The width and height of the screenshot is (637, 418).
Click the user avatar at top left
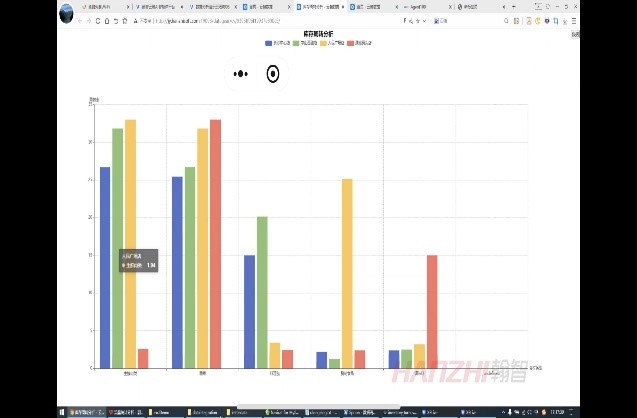(66, 13)
